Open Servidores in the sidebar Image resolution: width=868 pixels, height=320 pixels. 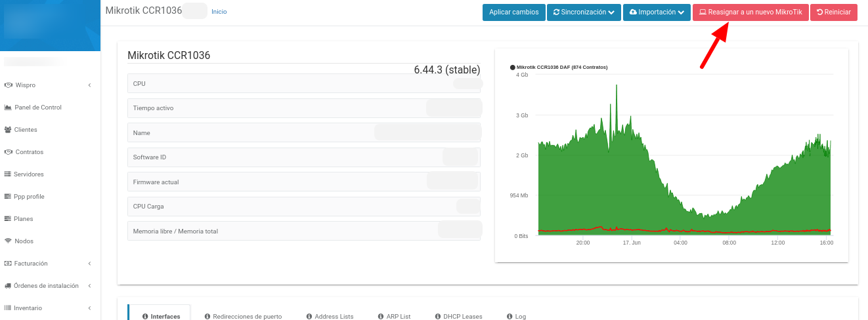29,174
